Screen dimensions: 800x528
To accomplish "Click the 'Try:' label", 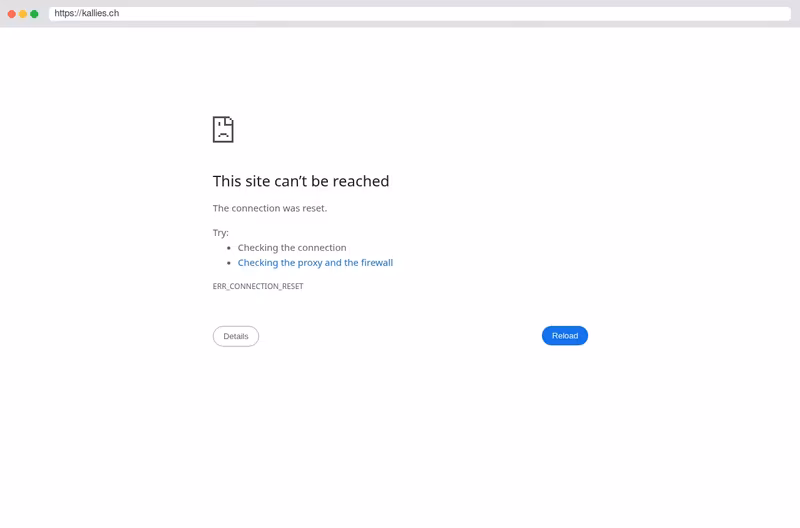I will pyautogui.click(x=221, y=233).
